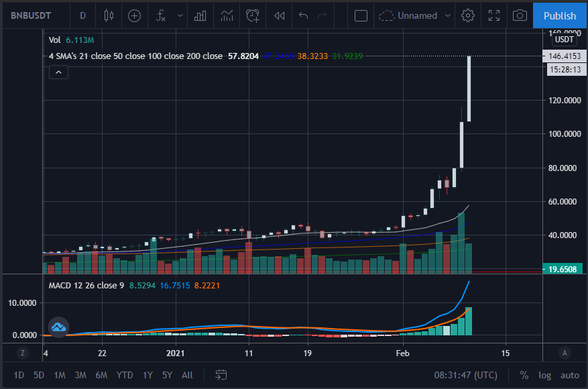Open the 08:31:47 (UTC) timezone menu
Image resolution: width=588 pixels, height=389 pixels.
click(x=466, y=375)
